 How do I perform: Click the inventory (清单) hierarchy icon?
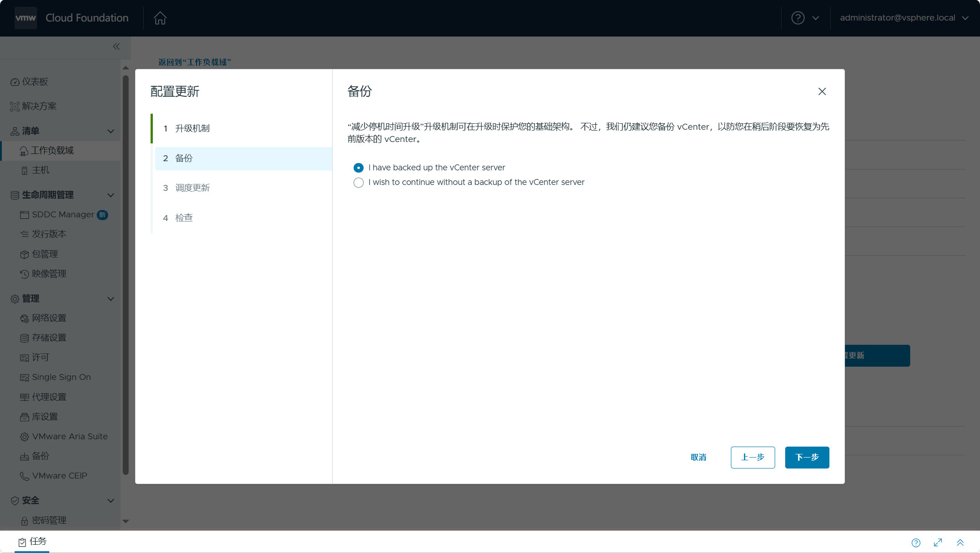tap(15, 132)
